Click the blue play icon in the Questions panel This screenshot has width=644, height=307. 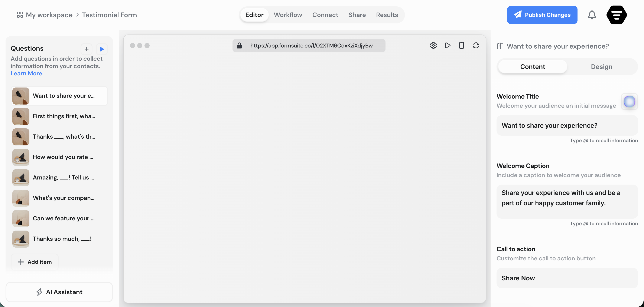[x=101, y=49]
